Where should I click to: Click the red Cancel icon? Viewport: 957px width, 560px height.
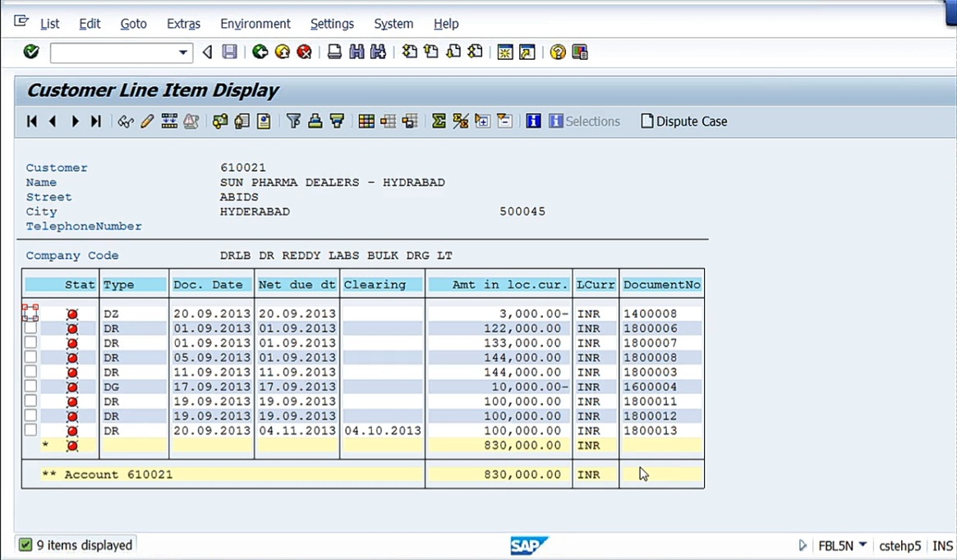click(x=304, y=52)
